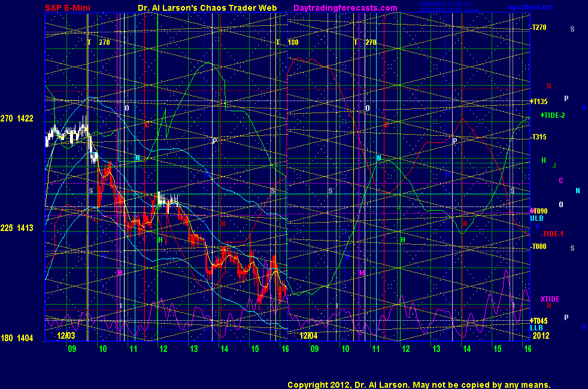Viewport: 588px width, 389px height.
Task: Click the red -TIDE-1 legend label
Action: 552,234
